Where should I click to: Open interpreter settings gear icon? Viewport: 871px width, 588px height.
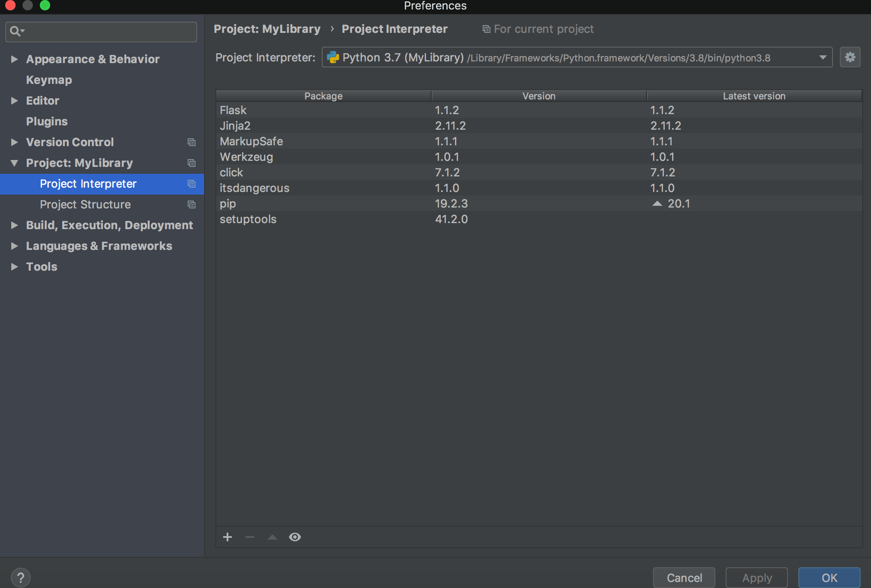pyautogui.click(x=850, y=58)
